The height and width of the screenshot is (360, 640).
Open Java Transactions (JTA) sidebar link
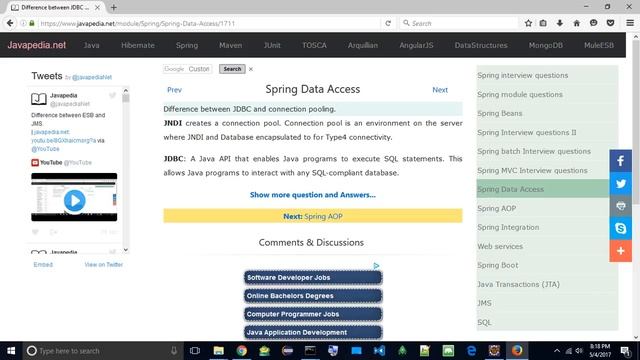click(518, 284)
